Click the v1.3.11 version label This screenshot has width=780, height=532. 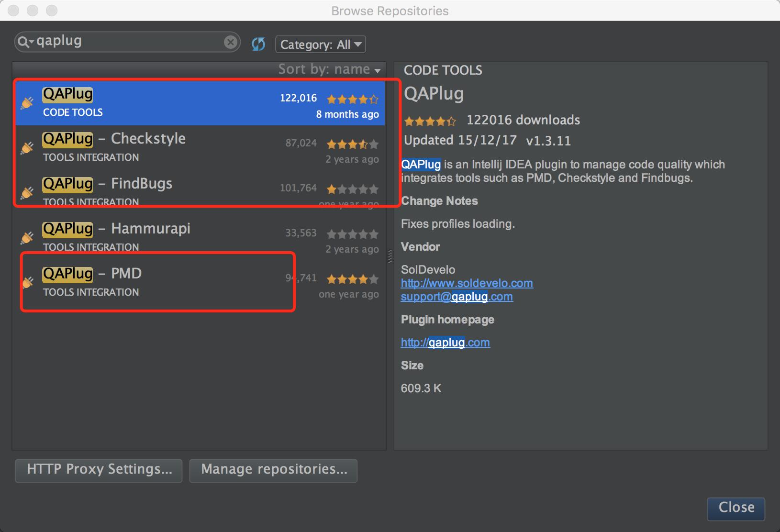pos(548,141)
